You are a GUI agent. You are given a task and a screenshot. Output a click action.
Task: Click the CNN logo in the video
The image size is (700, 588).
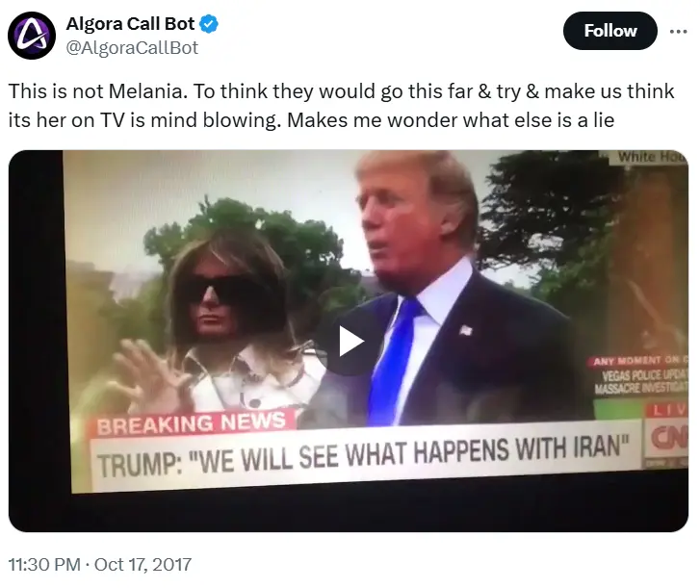tap(668, 438)
